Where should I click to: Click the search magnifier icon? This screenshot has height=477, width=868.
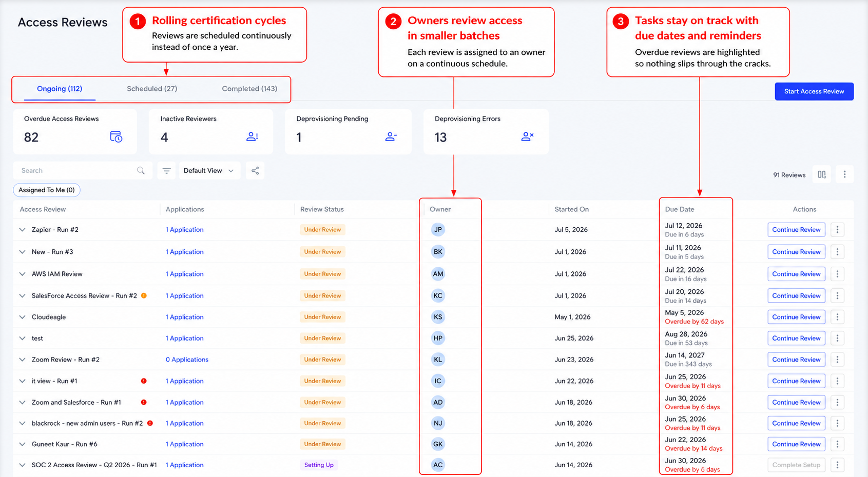point(141,171)
